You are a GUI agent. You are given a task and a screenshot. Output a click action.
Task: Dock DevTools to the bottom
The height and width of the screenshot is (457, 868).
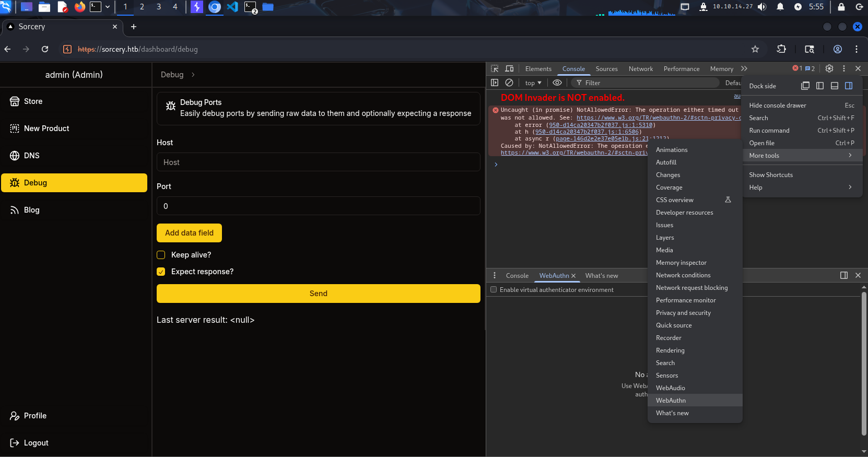pyautogui.click(x=835, y=86)
